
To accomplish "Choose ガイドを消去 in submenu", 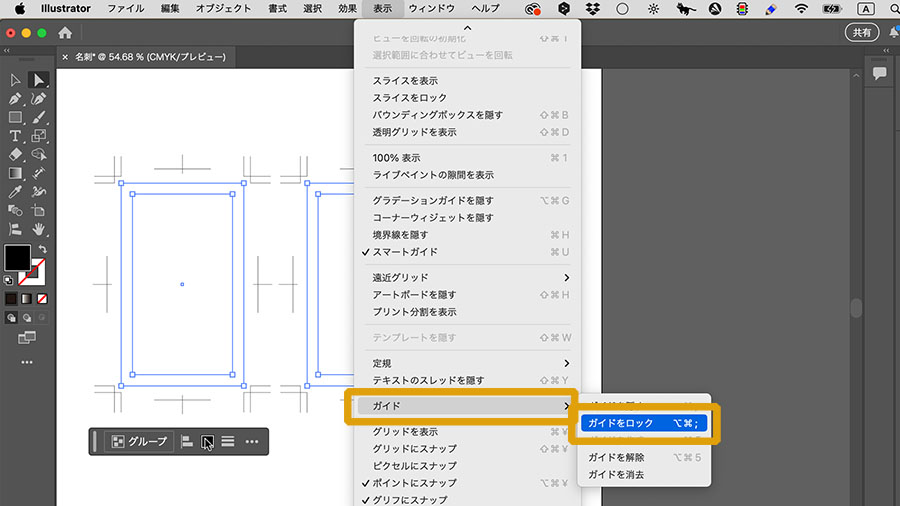I will (x=644, y=474).
